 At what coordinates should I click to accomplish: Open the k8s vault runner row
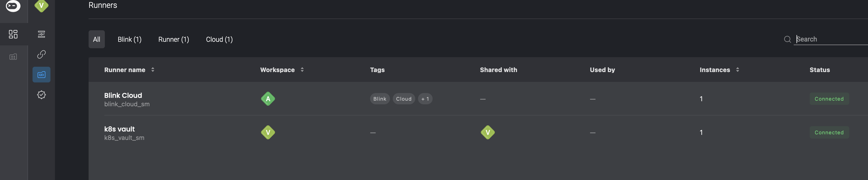coord(478,132)
